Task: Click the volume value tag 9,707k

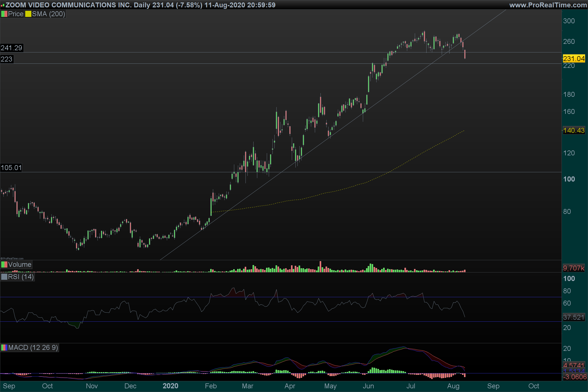Action: click(574, 268)
